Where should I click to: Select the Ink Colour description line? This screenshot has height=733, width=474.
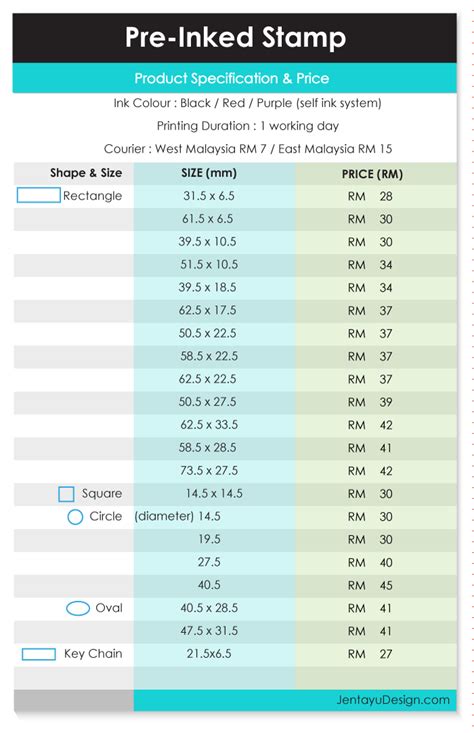(247, 103)
